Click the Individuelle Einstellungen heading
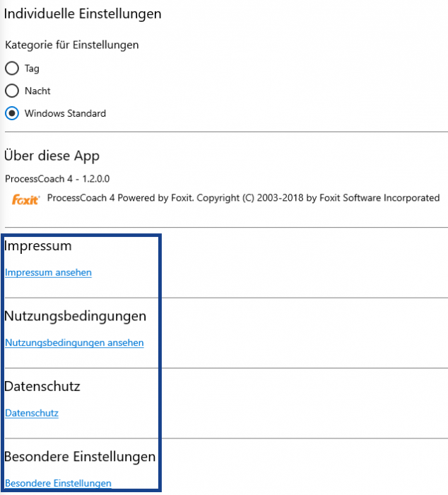 [83, 13]
